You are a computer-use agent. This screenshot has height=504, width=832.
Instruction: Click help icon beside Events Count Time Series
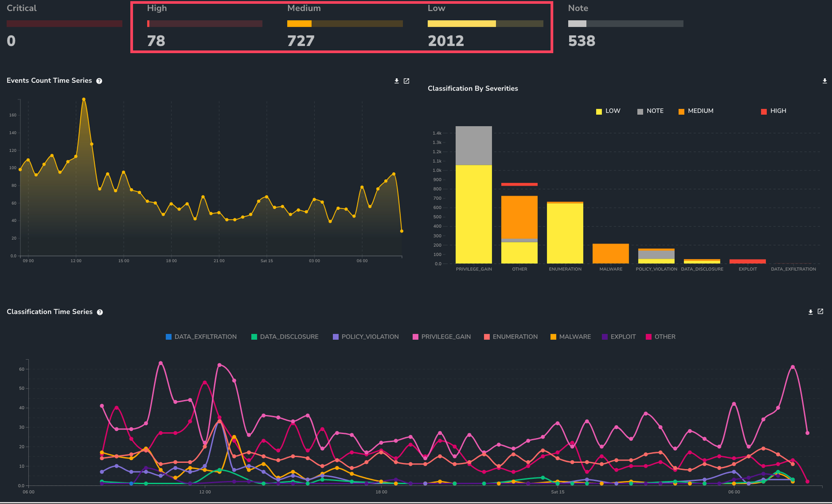pyautogui.click(x=99, y=81)
